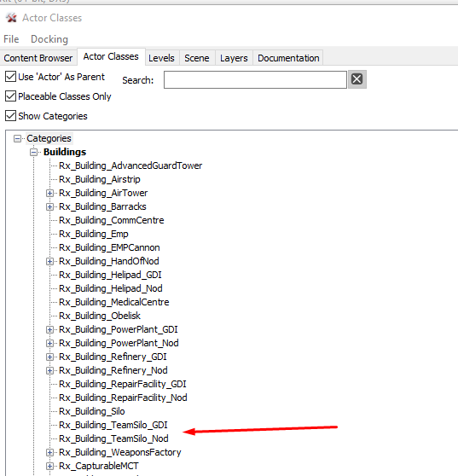
Task: Expand Rx_Building_WeaponsFactory node
Action: point(49,453)
